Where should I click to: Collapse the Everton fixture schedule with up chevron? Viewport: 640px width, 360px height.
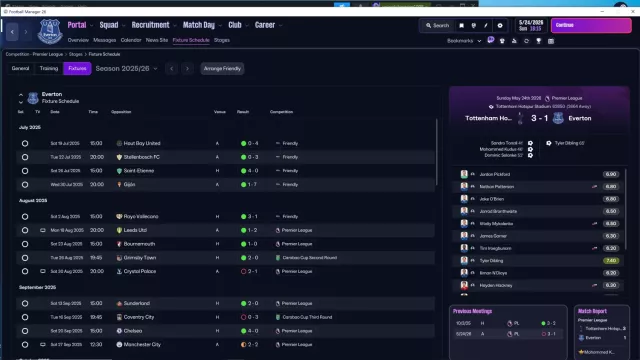pyautogui.click(x=21, y=95)
